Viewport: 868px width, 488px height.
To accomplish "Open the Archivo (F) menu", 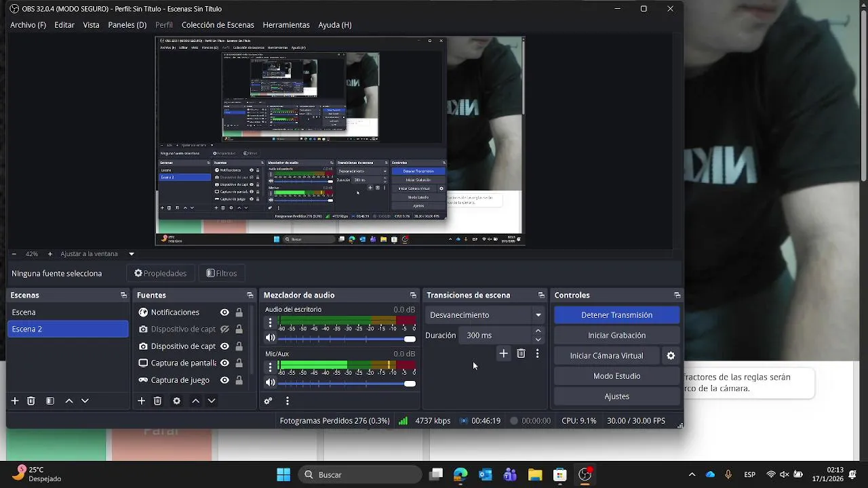I will [28, 25].
